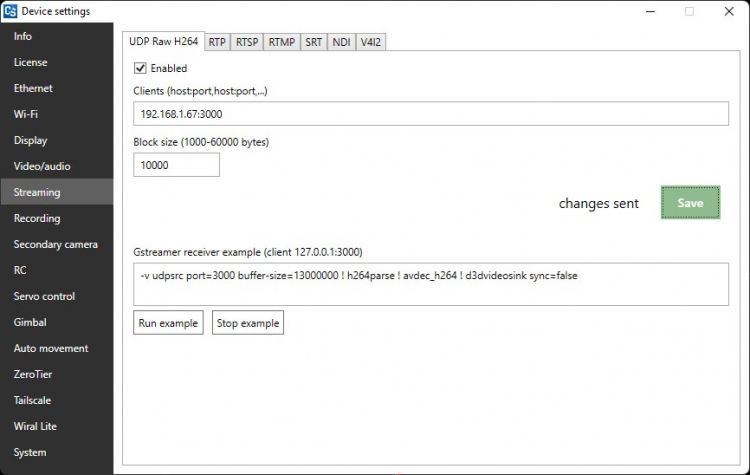Focus the Clients host:port input field
Viewport: 750px width, 475px height.
pos(431,114)
